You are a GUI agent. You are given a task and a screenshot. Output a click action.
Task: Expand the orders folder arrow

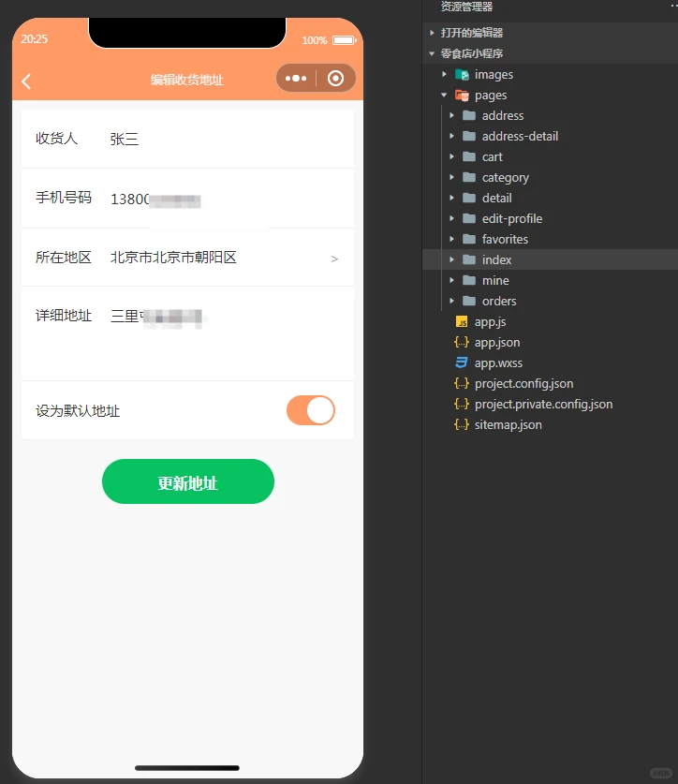[451, 301]
